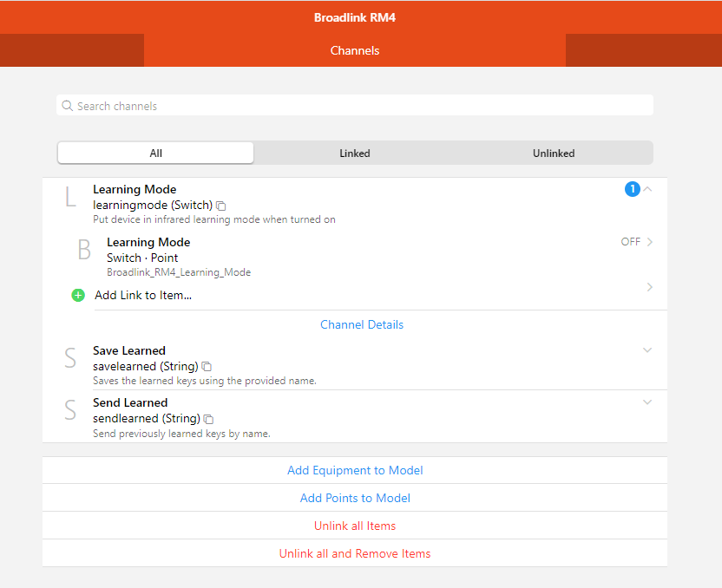The image size is (722, 588).
Task: Click the blue link count badge
Action: point(632,189)
